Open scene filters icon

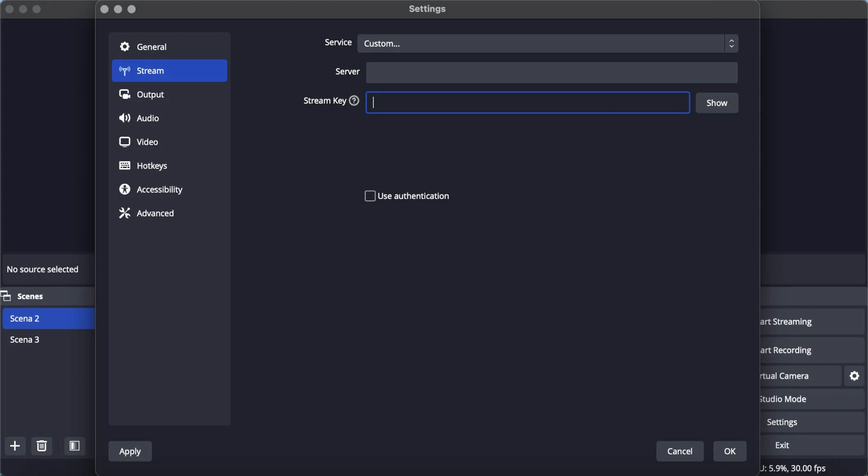pos(74,446)
